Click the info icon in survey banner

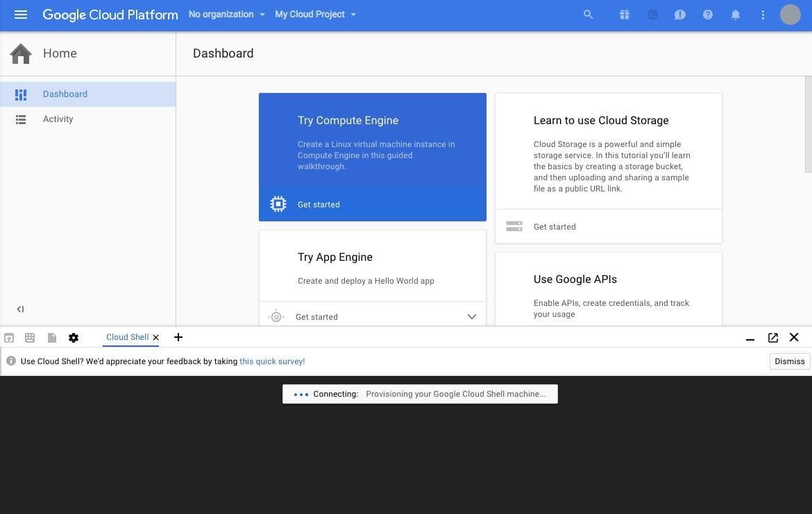[x=11, y=361]
